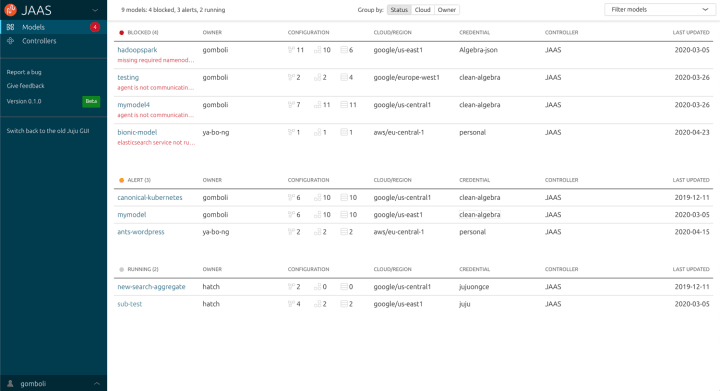Click the machines icon in bionic-model row
Viewport: 720px width, 391px height.
(x=344, y=132)
